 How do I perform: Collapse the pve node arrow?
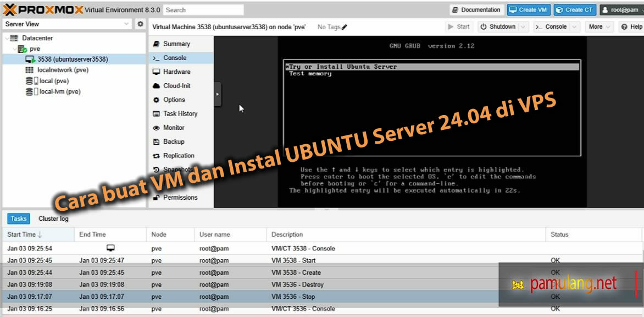pos(15,48)
